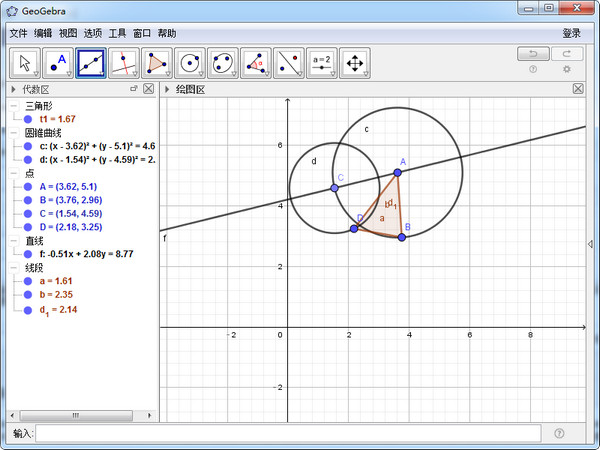The image size is (600, 450).
Task: Select the Move arrow tool
Action: click(x=27, y=64)
